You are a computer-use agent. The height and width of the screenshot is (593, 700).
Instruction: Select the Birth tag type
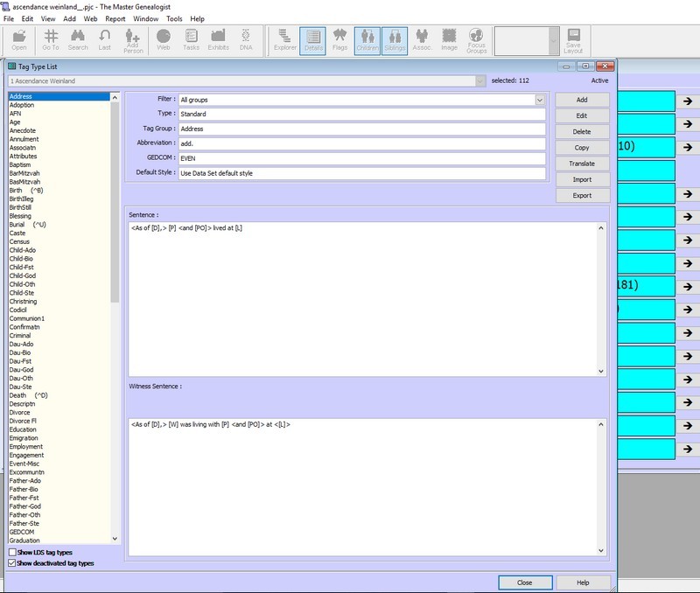coord(26,190)
